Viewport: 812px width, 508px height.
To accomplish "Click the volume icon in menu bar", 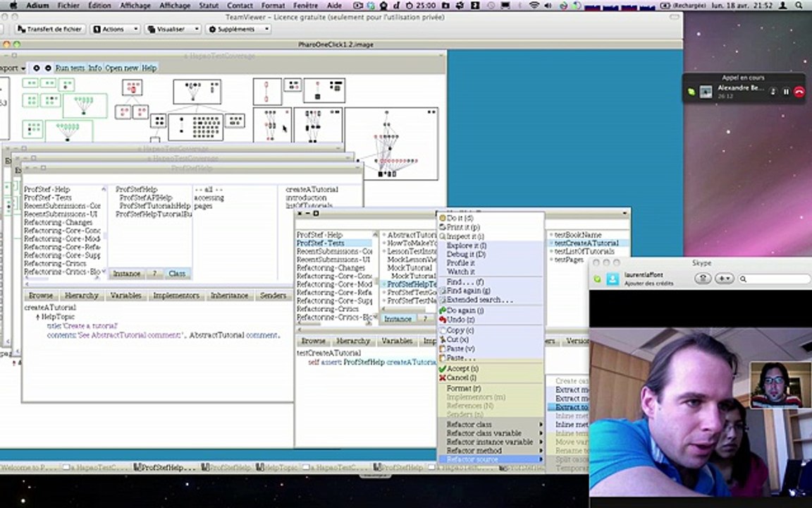I will [x=548, y=5].
